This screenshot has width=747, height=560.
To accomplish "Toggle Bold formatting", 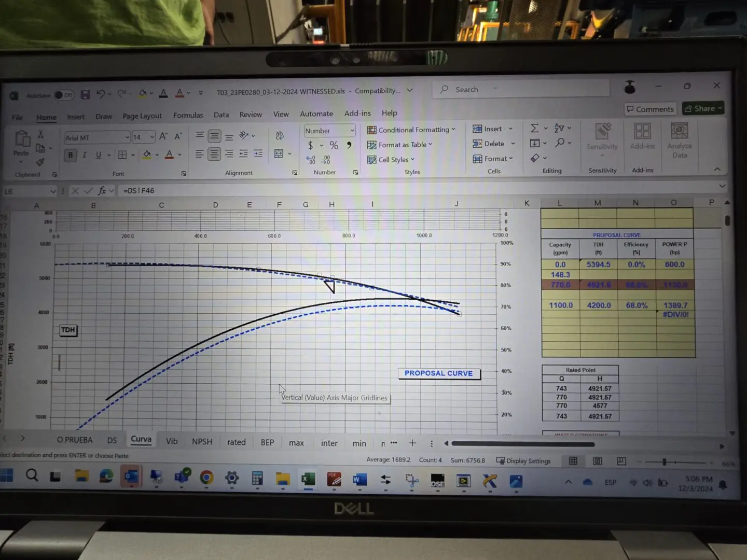I will tap(71, 155).
